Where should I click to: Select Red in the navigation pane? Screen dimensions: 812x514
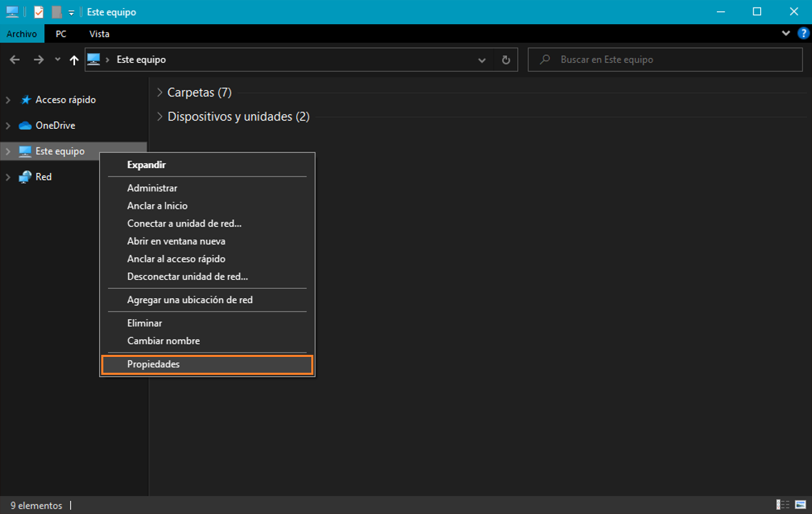point(43,177)
